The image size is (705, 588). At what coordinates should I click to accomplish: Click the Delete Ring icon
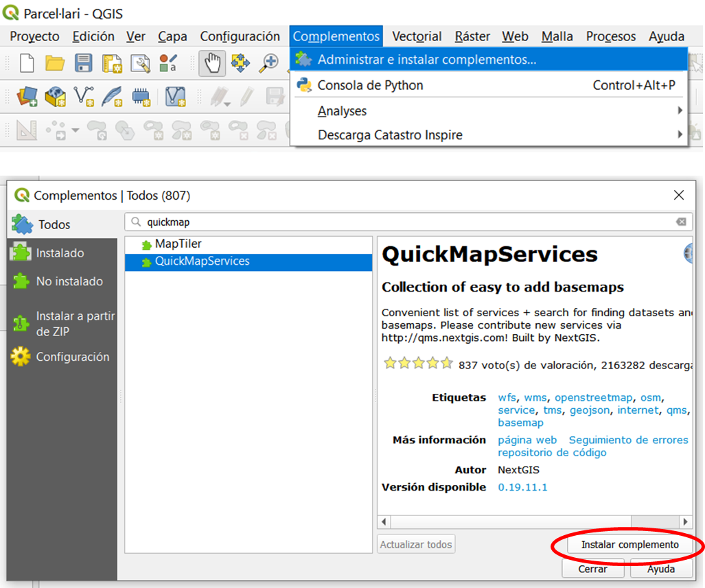tap(238, 131)
